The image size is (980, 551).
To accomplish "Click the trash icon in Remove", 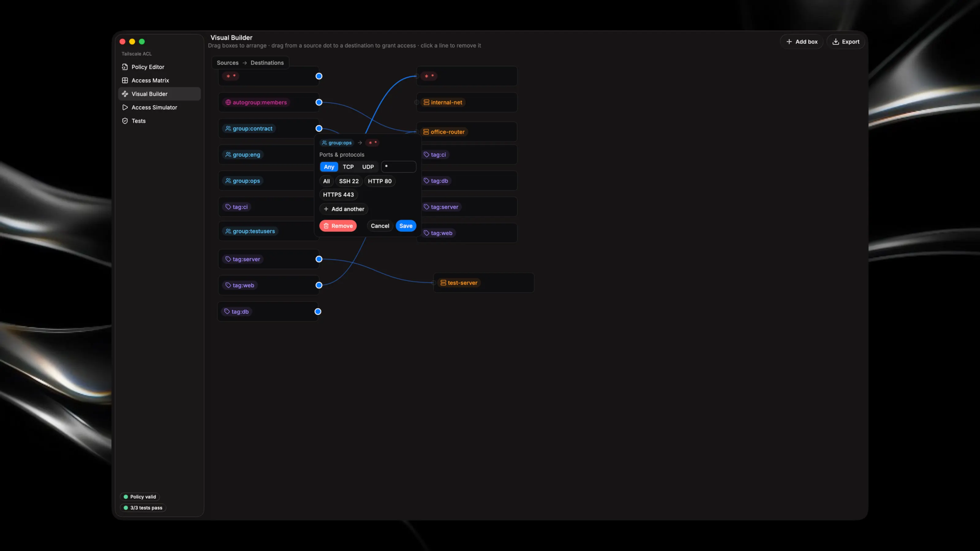I will (x=326, y=226).
